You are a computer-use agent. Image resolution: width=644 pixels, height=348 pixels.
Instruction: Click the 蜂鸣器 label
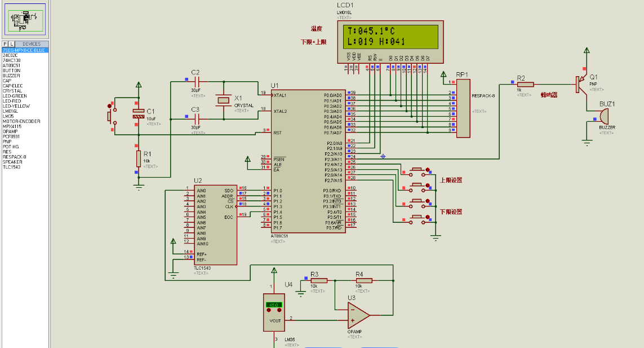[x=549, y=95]
